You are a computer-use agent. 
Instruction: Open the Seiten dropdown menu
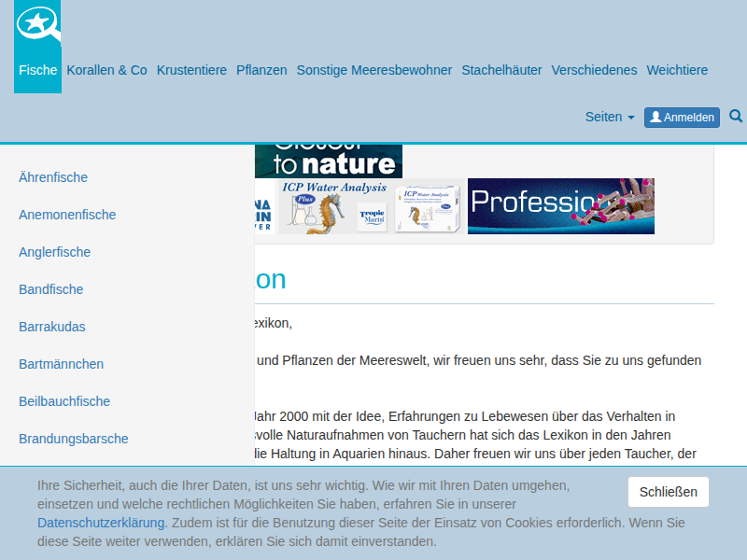click(x=609, y=117)
